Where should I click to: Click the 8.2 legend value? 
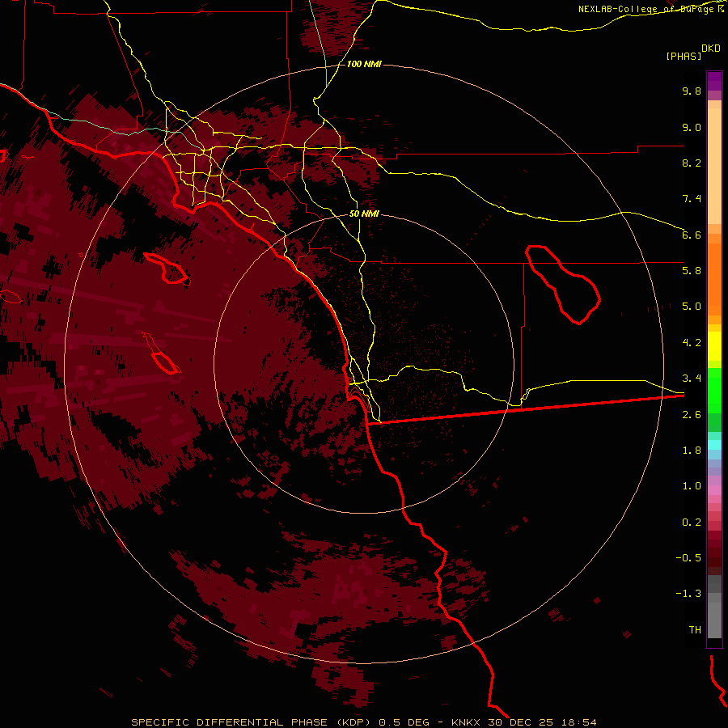pos(692,163)
